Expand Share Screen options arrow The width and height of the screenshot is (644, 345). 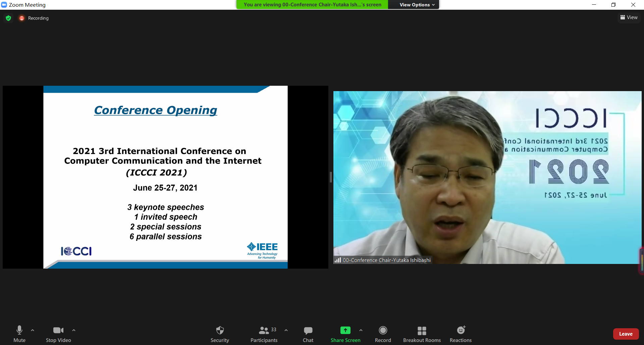click(361, 330)
